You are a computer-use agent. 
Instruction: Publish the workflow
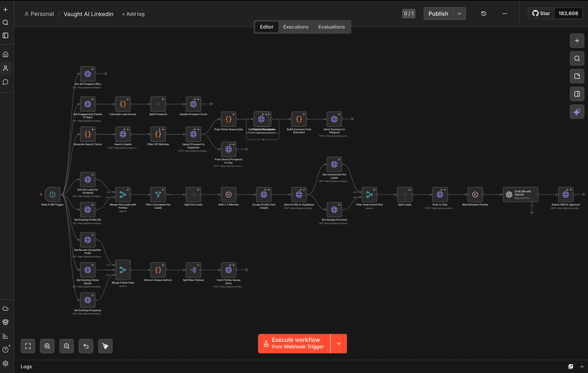[x=439, y=13]
